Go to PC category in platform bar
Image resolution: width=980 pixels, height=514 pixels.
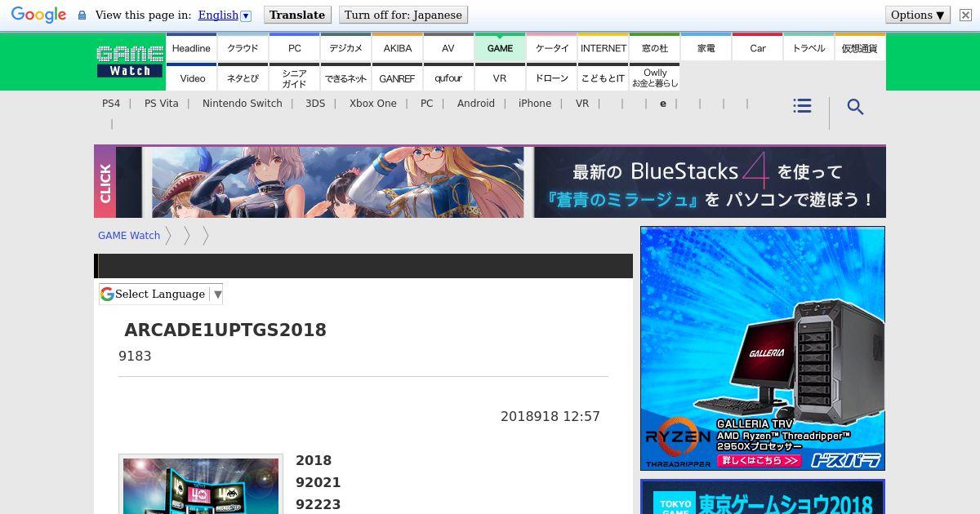[x=427, y=104]
